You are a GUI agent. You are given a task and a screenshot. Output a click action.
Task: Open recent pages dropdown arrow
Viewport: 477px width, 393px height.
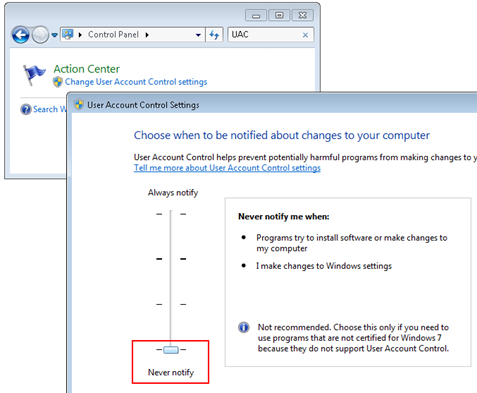point(54,35)
